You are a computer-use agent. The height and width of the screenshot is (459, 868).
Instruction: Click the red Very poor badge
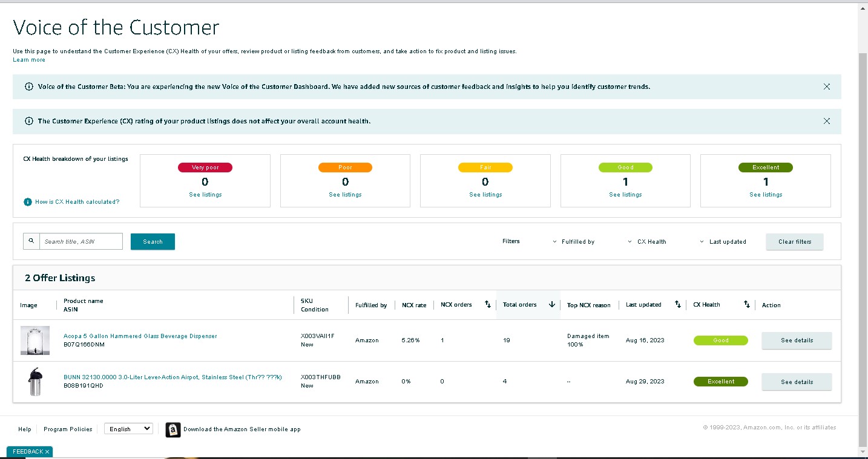pyautogui.click(x=205, y=168)
